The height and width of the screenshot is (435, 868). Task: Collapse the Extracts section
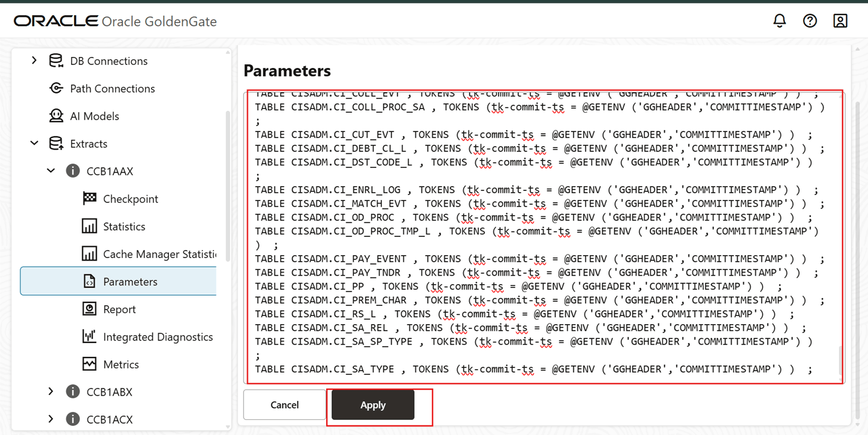[34, 143]
